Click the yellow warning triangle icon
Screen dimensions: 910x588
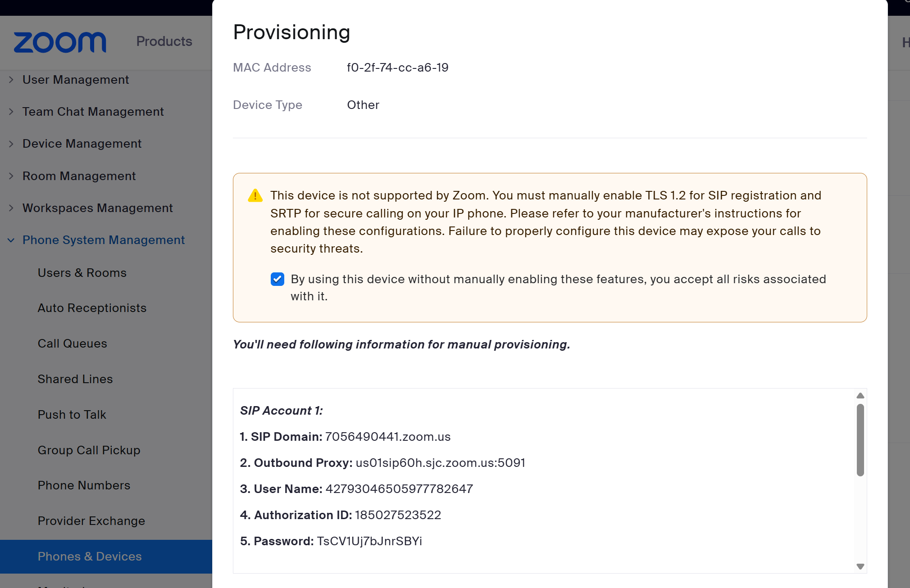(x=255, y=195)
